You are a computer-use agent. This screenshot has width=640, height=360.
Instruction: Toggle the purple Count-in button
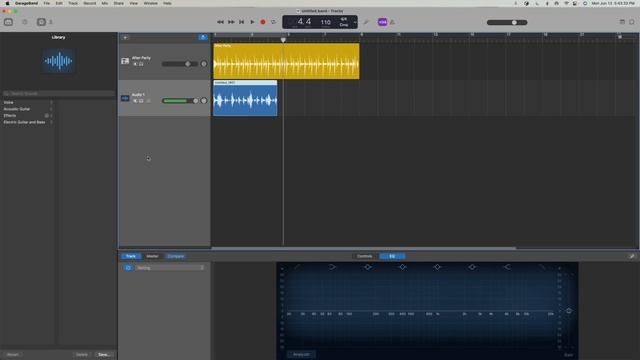click(382, 22)
